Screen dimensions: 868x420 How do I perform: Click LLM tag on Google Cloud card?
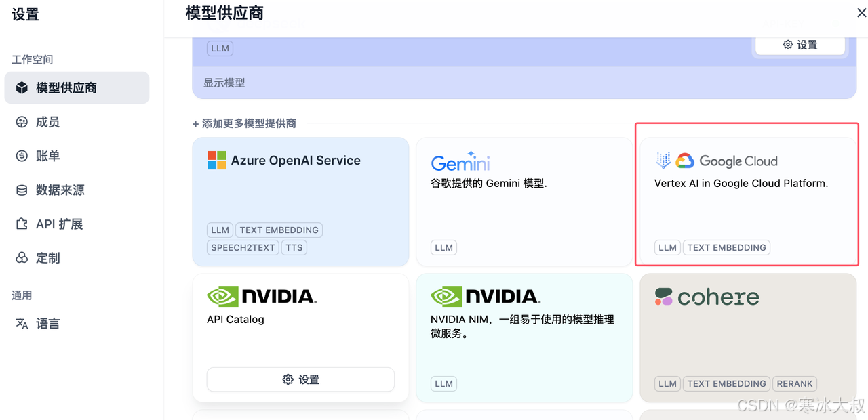pos(667,247)
